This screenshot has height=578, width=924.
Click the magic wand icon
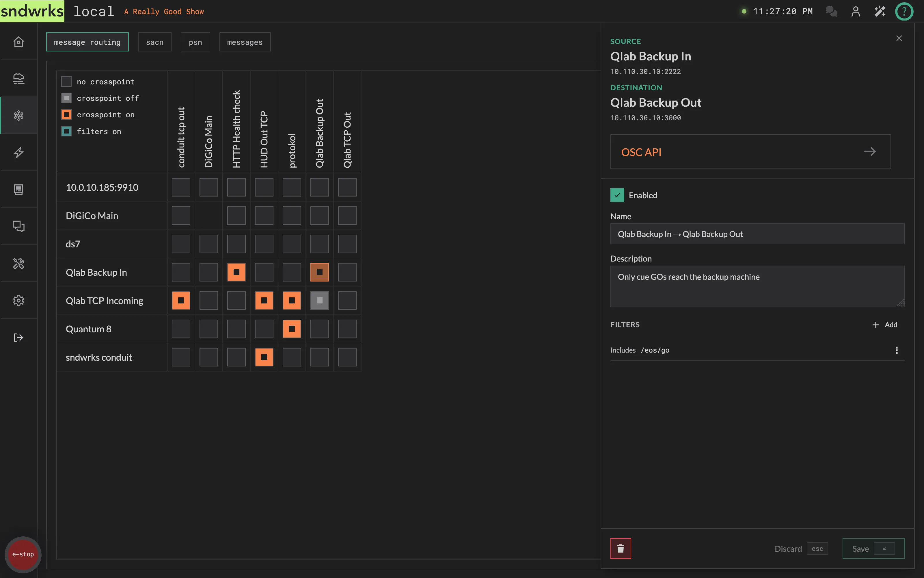[x=880, y=12]
